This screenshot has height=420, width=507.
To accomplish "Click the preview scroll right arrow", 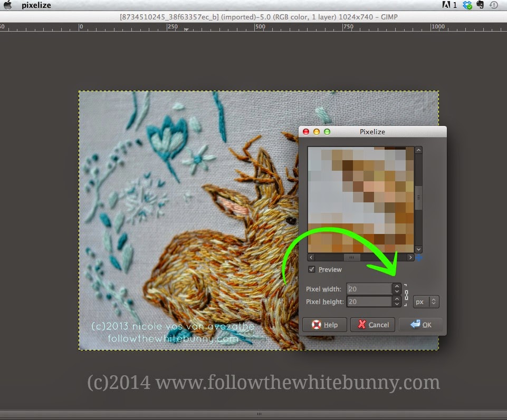I will point(410,258).
